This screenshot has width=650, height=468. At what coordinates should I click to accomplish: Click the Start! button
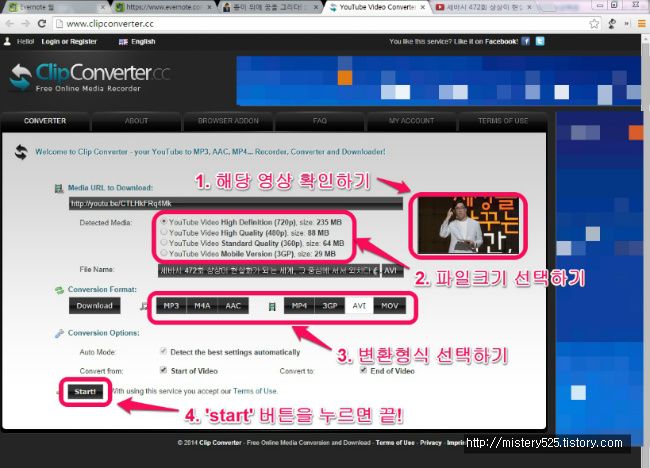(85, 391)
